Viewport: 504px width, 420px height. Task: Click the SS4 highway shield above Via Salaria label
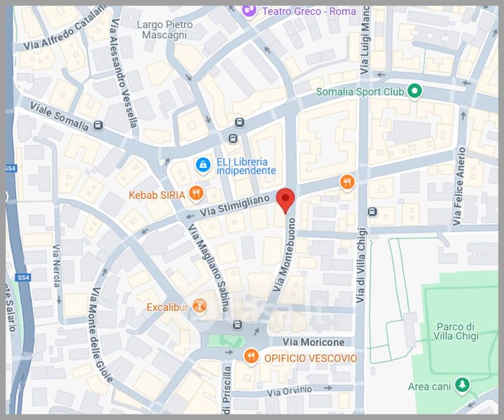[23, 277]
